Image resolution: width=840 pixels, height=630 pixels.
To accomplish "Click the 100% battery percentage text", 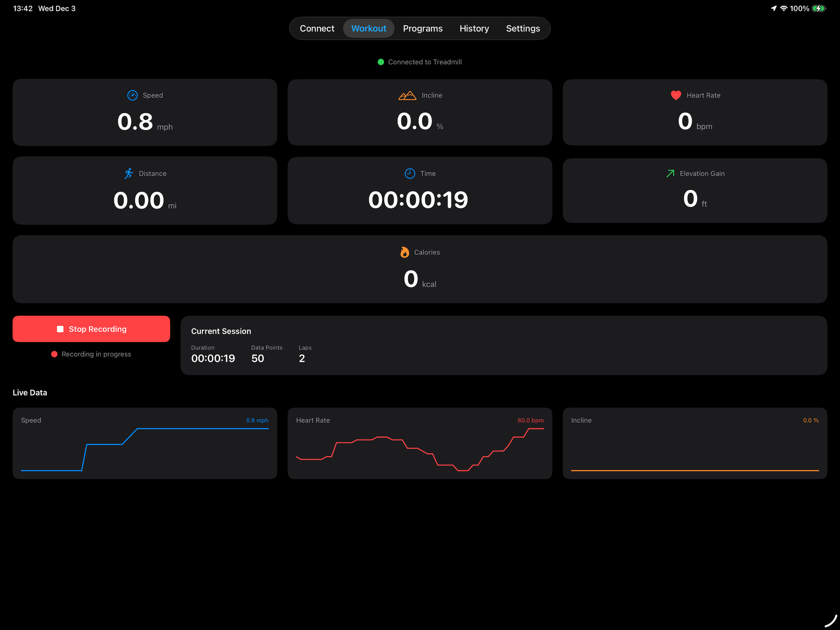I will click(x=799, y=8).
